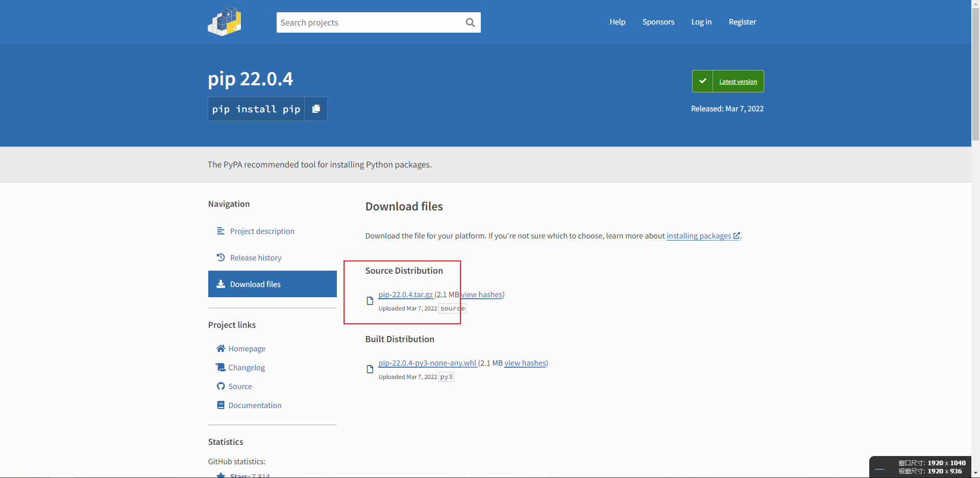The height and width of the screenshot is (478, 980).
Task: Select the Download files navigation tab
Action: (273, 284)
